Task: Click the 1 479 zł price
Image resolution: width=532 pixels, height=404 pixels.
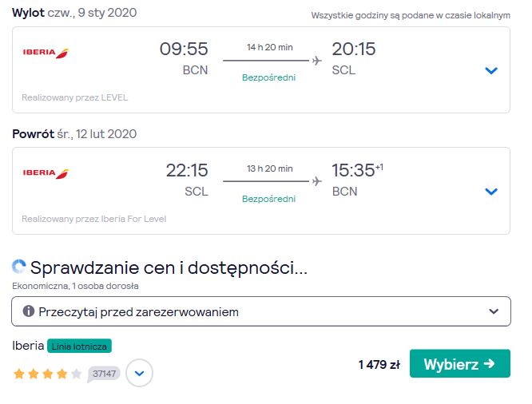Action: pyautogui.click(x=379, y=365)
